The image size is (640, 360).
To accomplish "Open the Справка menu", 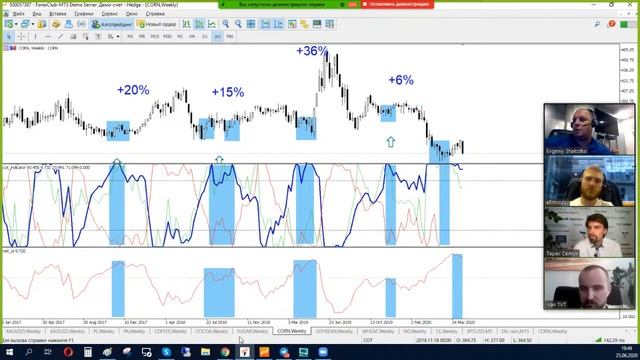I will click(155, 13).
